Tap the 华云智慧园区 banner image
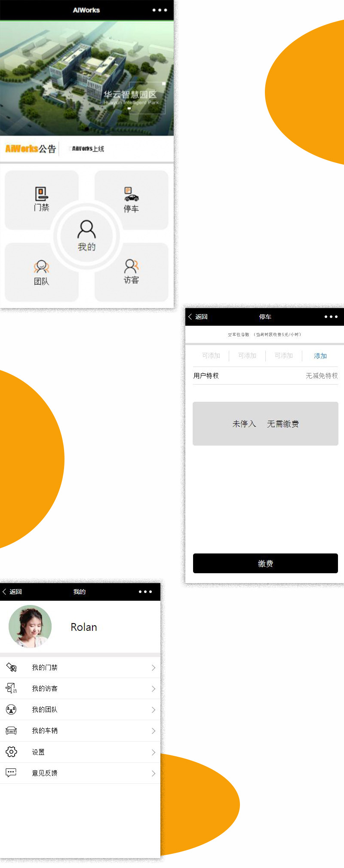 pos(87,78)
